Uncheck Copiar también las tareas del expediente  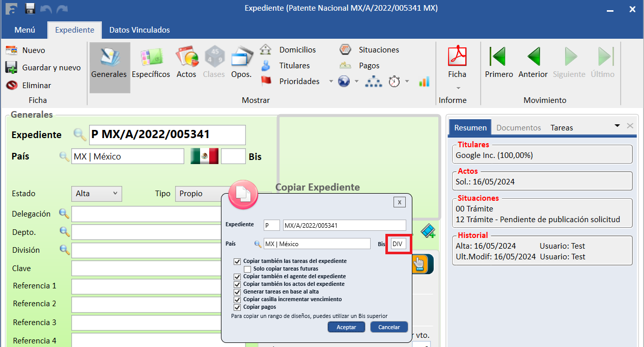237,261
